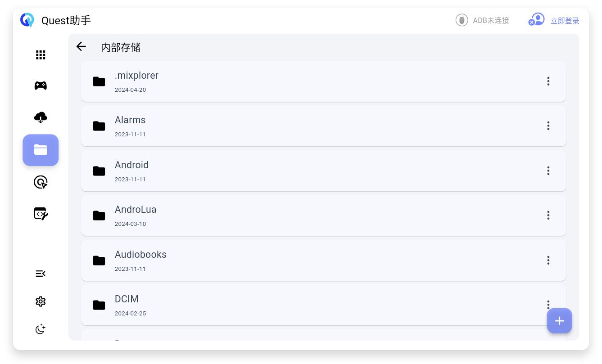Screen dimensions: 602x364
Task: Open the cursor target tool icon
Action: (x=41, y=182)
